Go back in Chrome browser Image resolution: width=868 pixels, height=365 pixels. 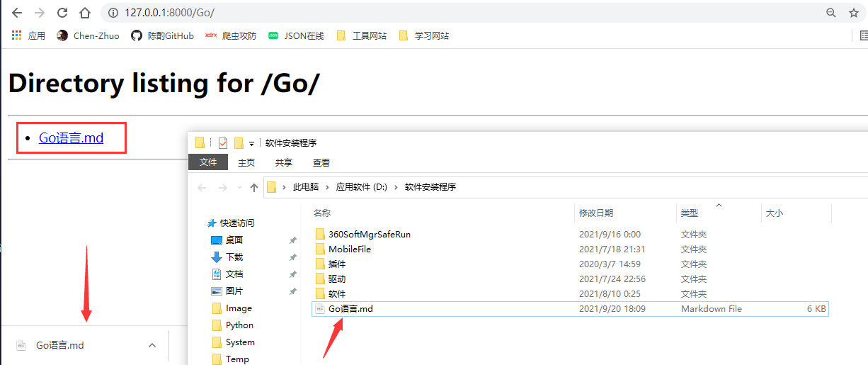click(16, 13)
